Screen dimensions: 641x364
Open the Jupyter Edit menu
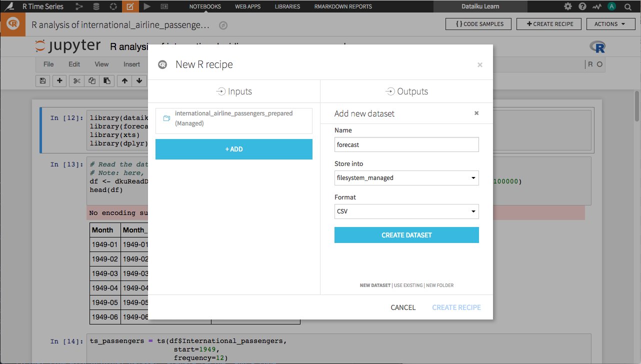74,64
